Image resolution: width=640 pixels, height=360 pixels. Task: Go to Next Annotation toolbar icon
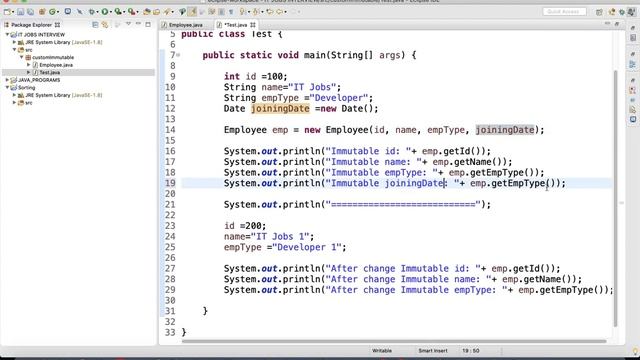(x=243, y=12)
